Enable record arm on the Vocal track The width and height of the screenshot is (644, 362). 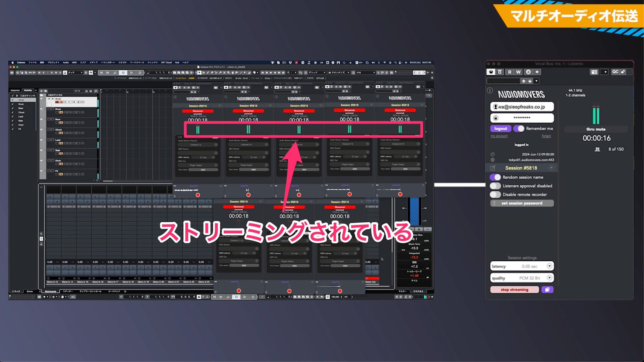57,102
